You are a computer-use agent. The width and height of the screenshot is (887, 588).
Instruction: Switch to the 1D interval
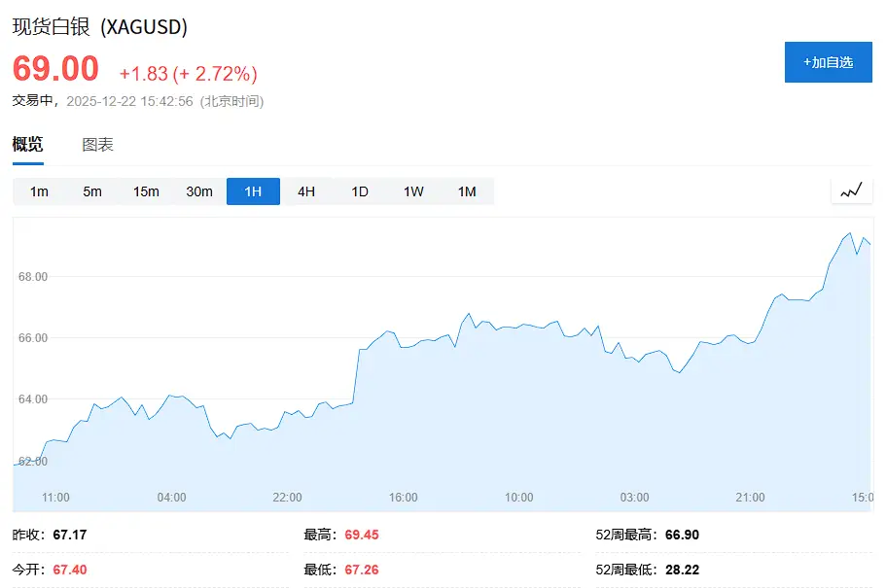click(x=359, y=191)
